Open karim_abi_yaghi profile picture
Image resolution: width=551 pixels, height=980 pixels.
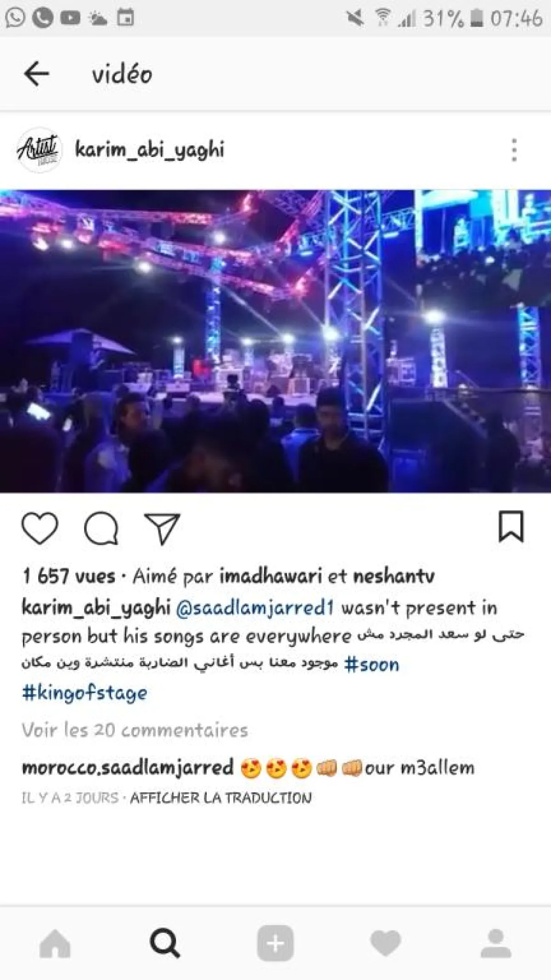tap(39, 150)
